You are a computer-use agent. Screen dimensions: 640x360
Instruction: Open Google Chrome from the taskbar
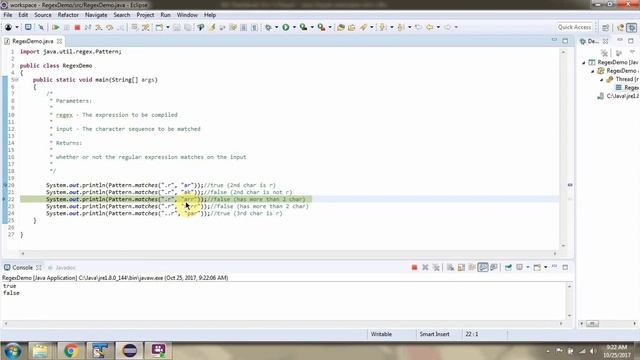point(71,351)
